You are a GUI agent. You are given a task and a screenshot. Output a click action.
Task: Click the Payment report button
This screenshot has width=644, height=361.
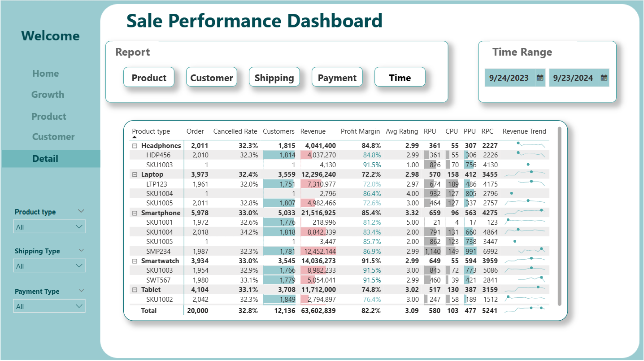point(337,78)
